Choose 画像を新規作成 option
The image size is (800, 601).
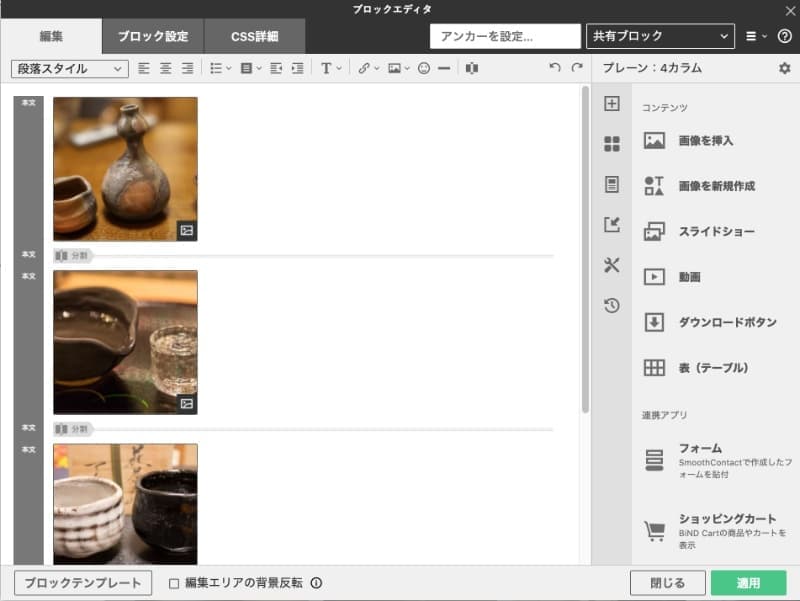(x=699, y=186)
